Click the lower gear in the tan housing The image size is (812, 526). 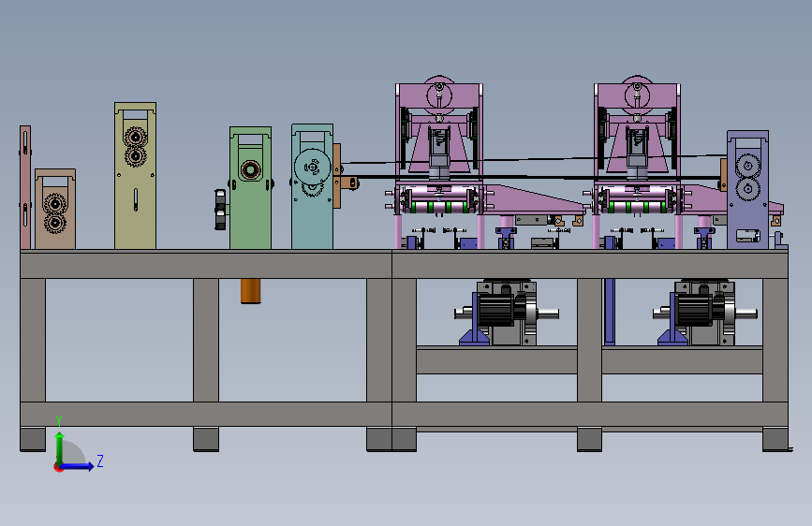coord(54,224)
